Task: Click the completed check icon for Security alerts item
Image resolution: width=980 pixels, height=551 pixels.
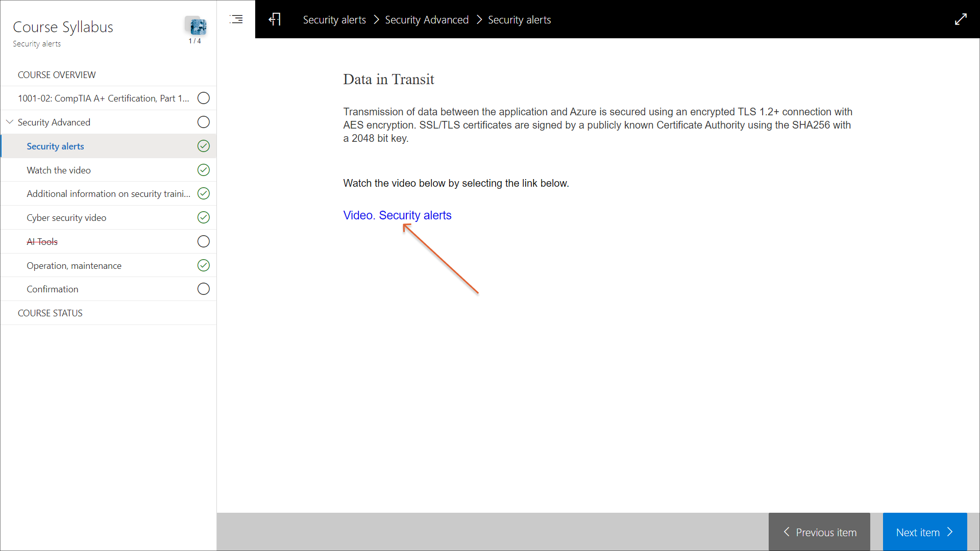Action: [x=203, y=146]
